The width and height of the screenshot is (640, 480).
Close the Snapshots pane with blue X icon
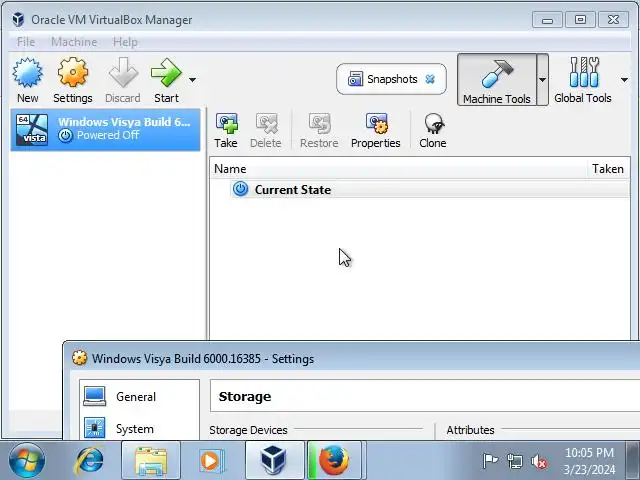[x=430, y=79]
